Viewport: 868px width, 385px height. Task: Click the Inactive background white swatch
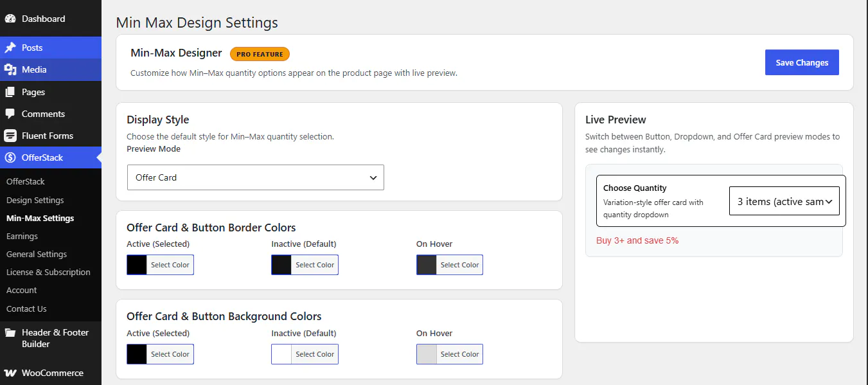[x=281, y=354]
